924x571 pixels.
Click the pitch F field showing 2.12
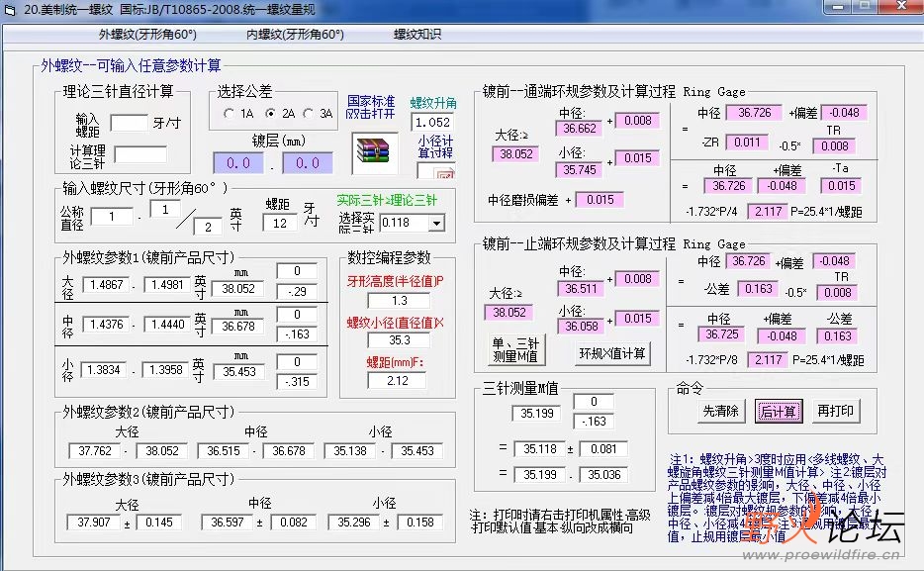(397, 381)
